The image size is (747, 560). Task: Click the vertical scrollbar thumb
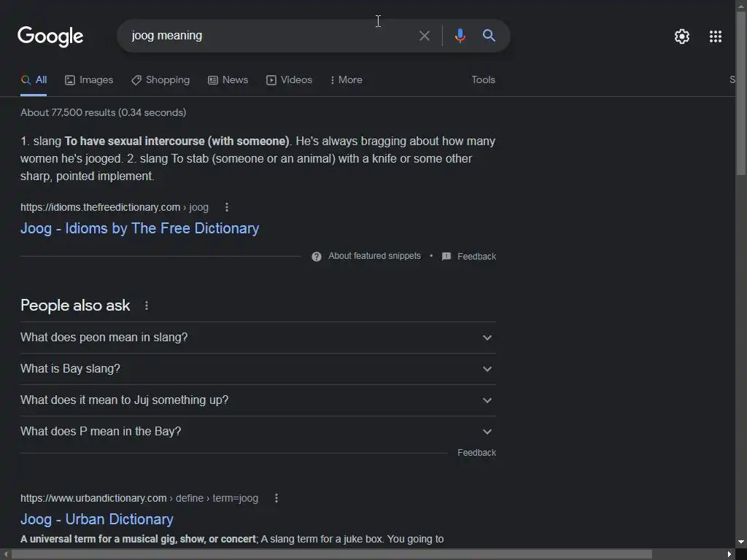tap(741, 93)
